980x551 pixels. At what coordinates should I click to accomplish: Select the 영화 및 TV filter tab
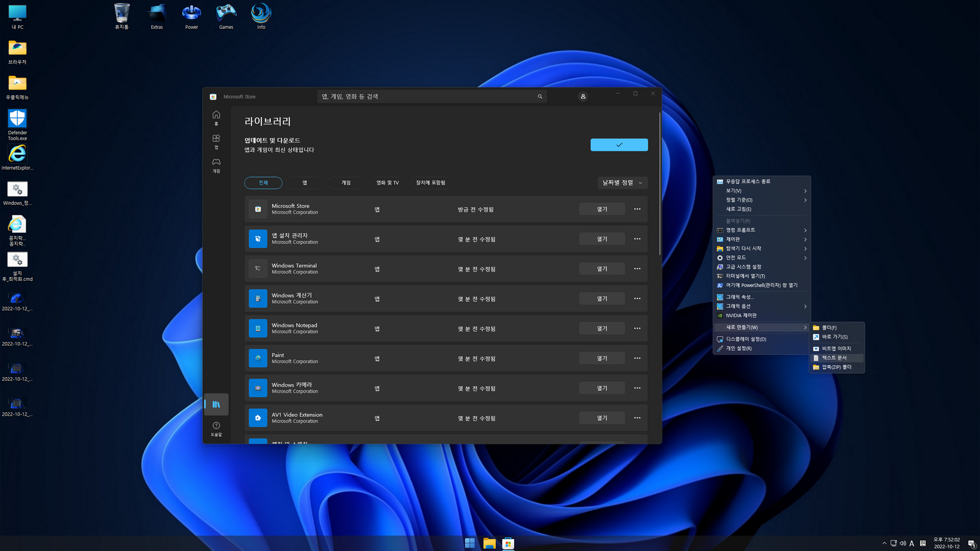(388, 182)
